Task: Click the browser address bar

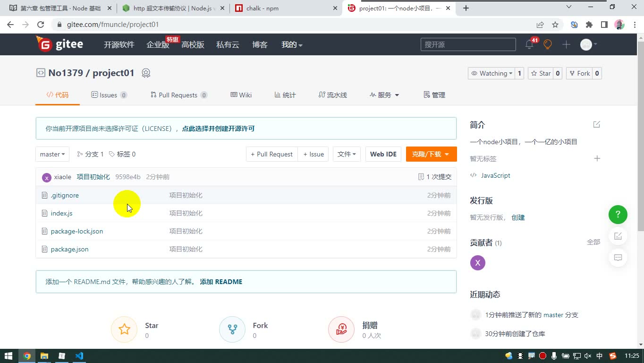Action: click(293, 25)
